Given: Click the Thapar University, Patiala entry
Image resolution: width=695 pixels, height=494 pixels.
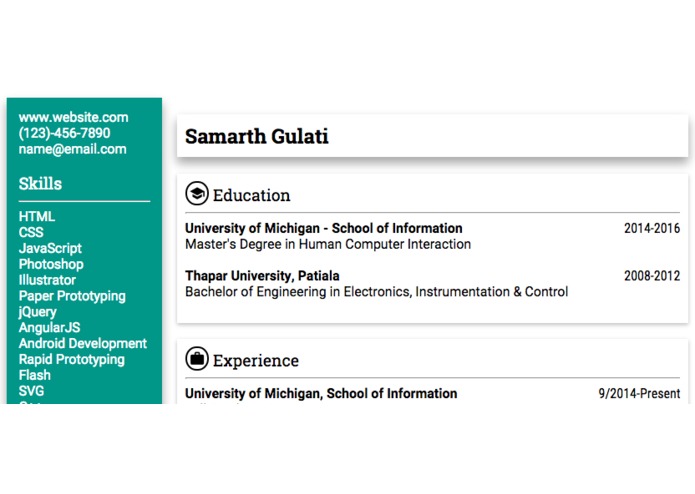Looking at the screenshot, I should point(262,276).
